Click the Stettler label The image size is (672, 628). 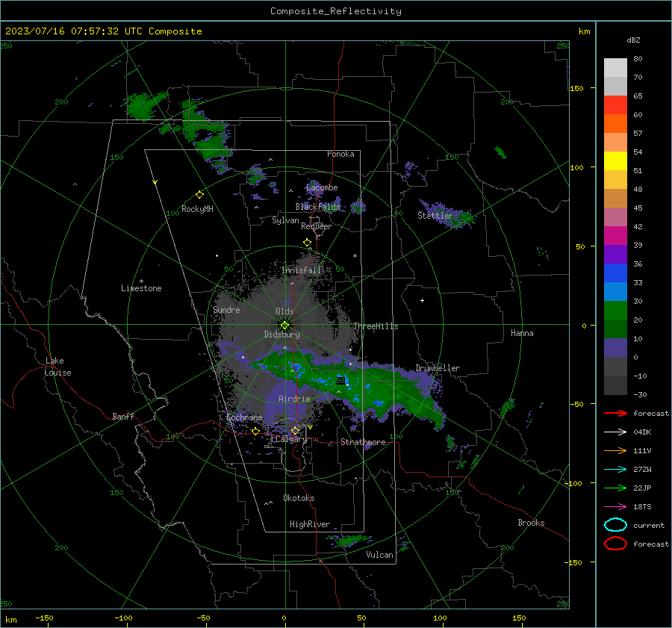click(435, 215)
